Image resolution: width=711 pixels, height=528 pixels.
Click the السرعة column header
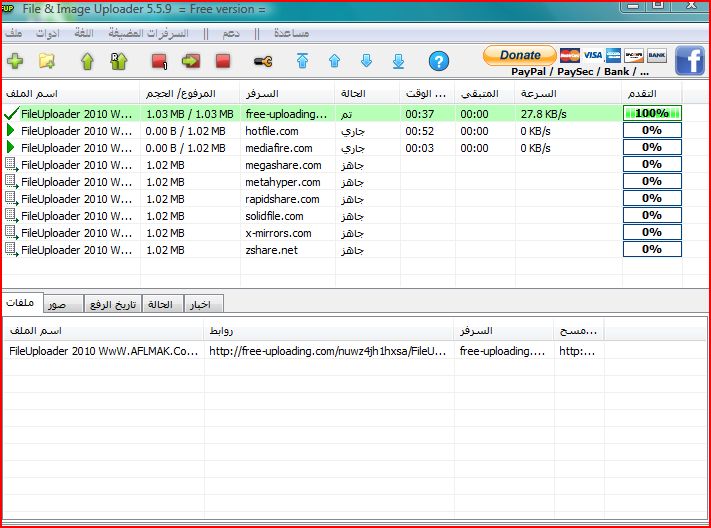click(x=568, y=93)
